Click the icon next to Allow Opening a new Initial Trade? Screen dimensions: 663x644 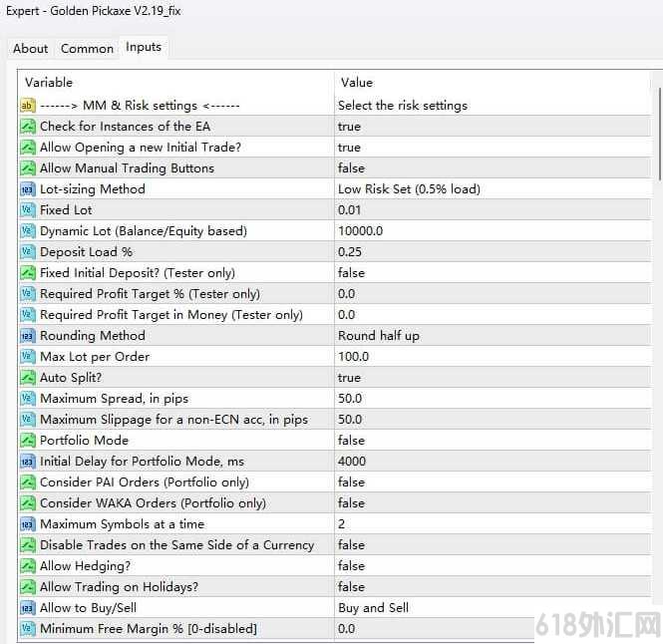(28, 148)
